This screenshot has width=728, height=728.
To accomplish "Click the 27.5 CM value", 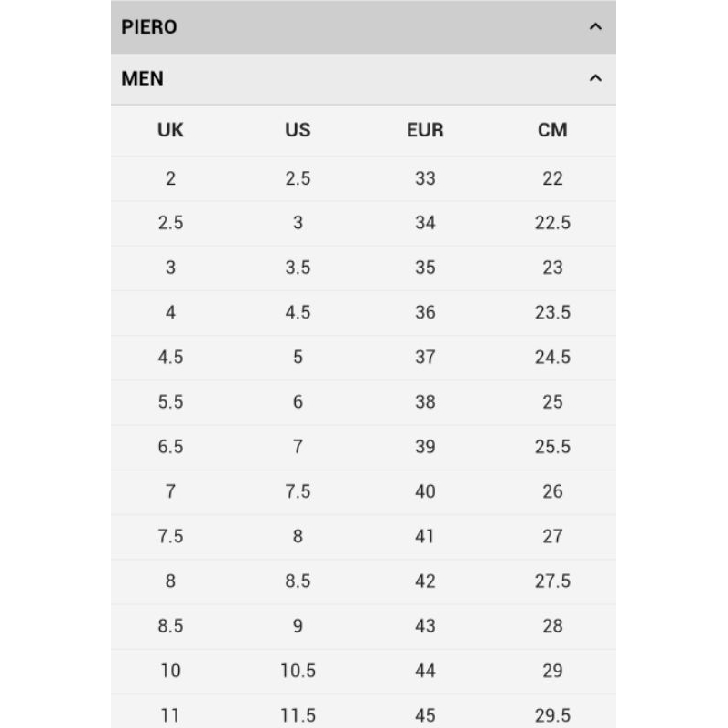I will (x=552, y=581).
